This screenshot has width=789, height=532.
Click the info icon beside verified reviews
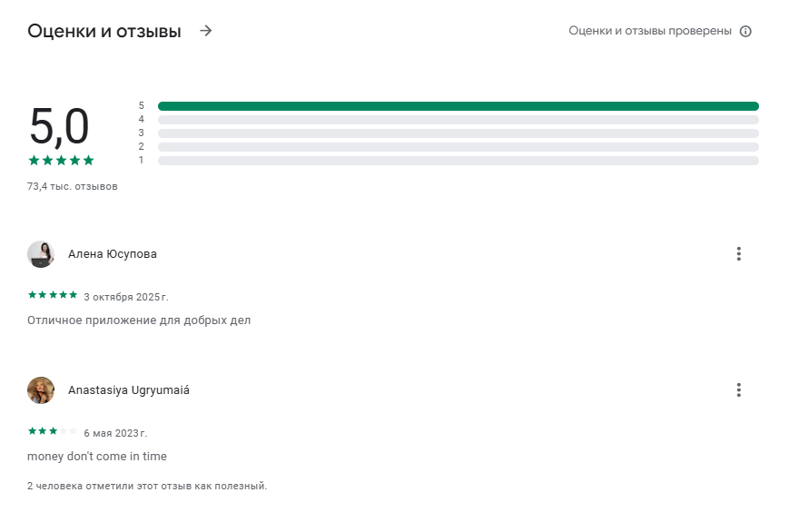tap(745, 31)
